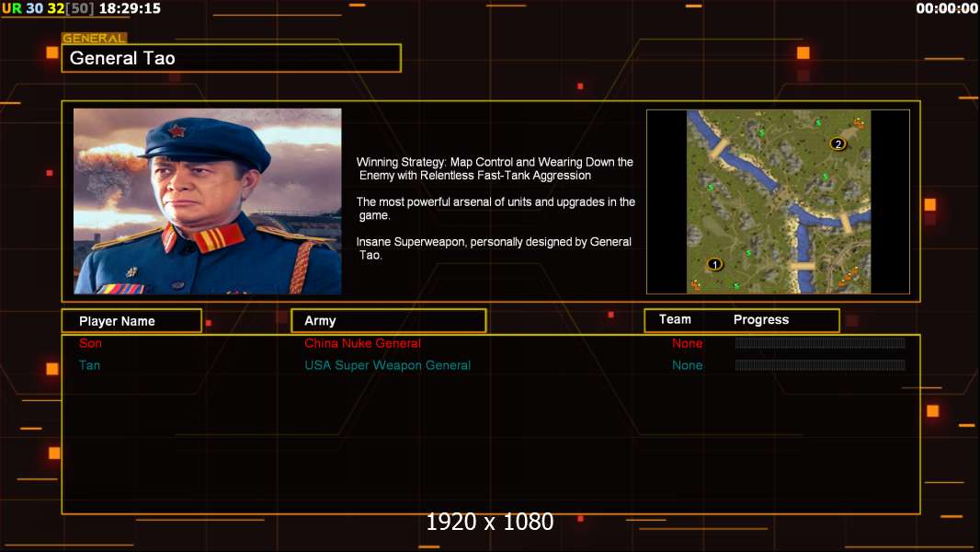Click the General Tao portrait image
Image resolution: width=980 pixels, height=552 pixels.
point(208,201)
